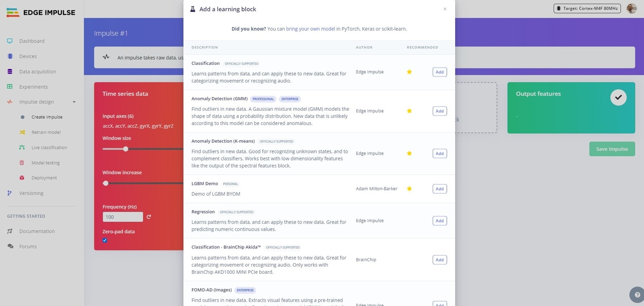This screenshot has height=306, width=644.
Task: Collapse the Impulse design menu arrow
Action: point(74,102)
